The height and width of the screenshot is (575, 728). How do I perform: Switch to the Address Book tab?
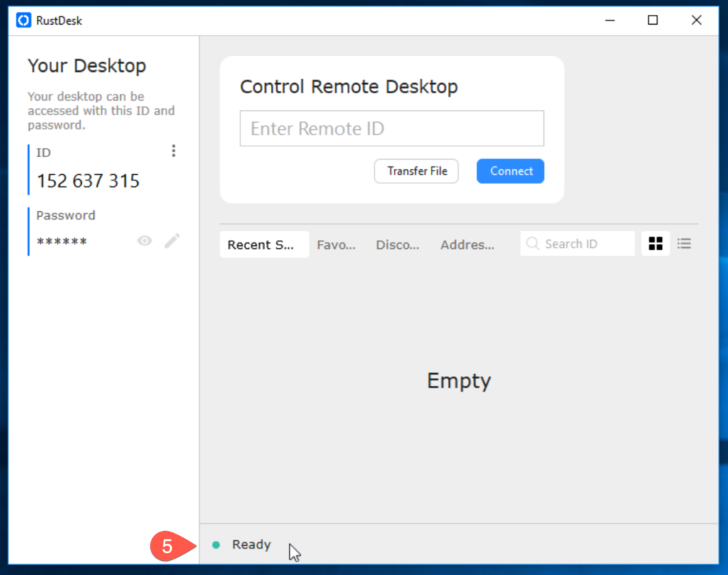tap(468, 244)
